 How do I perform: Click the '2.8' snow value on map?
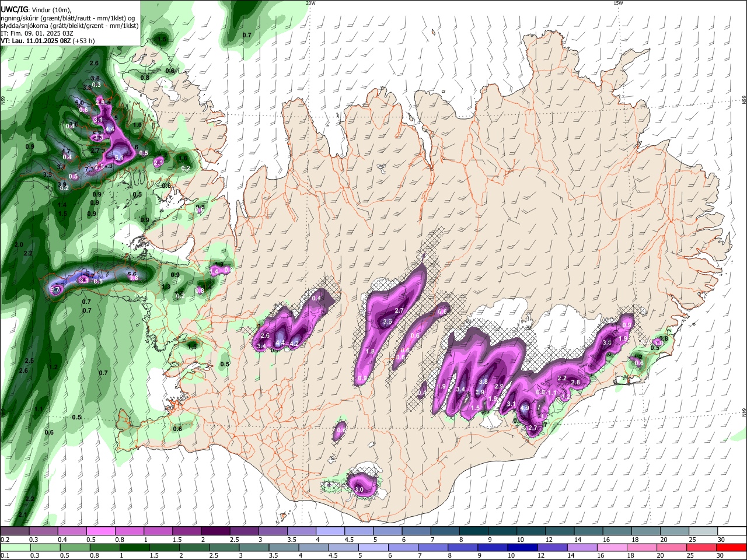575,382
